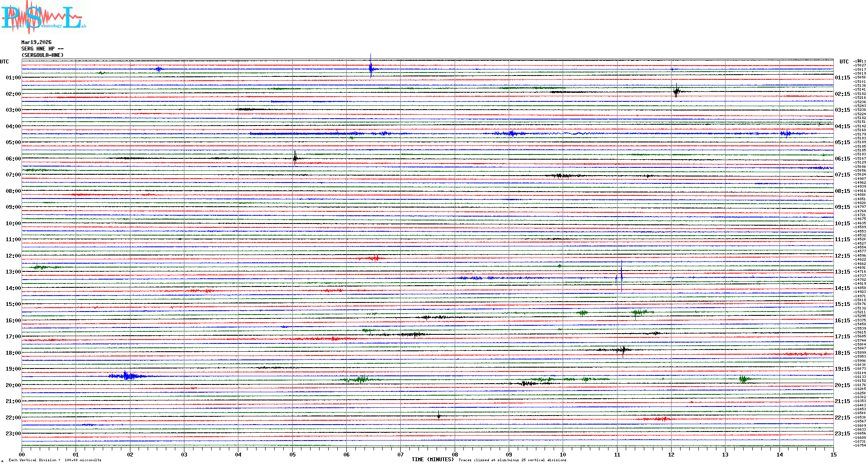
Task: Click the right UTC axis label
Action: [x=844, y=62]
